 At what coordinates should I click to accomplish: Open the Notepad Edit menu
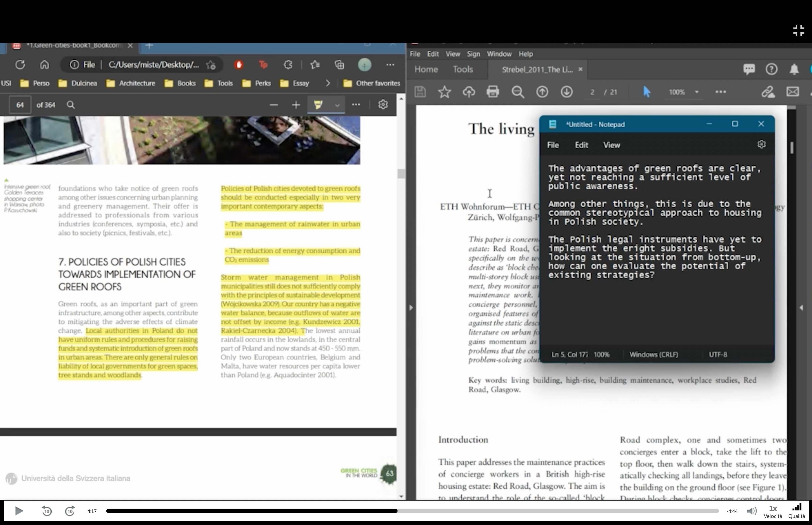coord(581,145)
